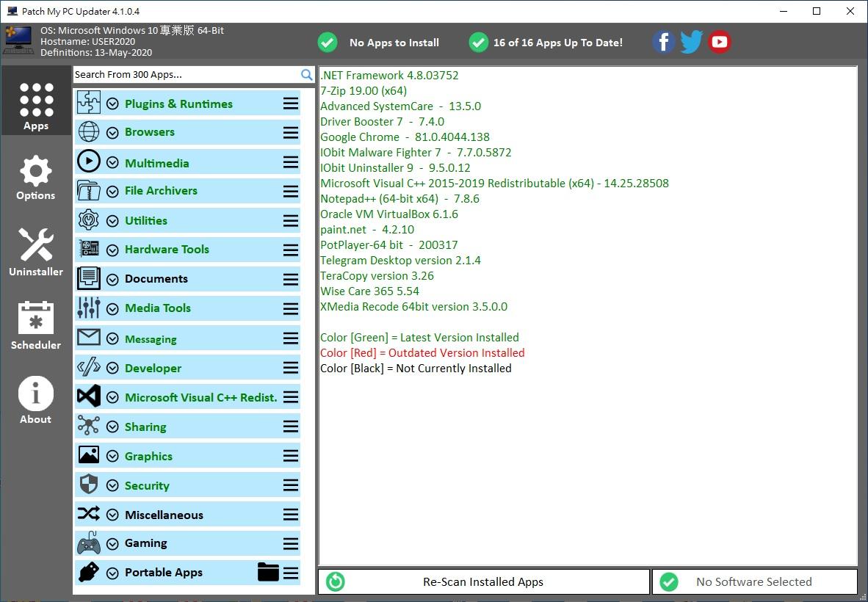Click the Microsoft Visual C++ Redist. category label
This screenshot has width=868, height=602.
tap(201, 397)
